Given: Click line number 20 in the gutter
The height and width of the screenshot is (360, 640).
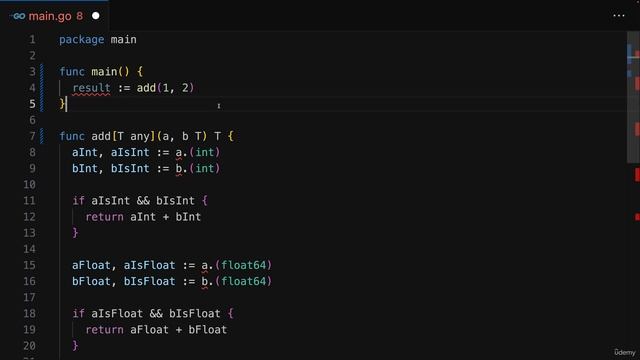Looking at the screenshot, I should coord(29,346).
